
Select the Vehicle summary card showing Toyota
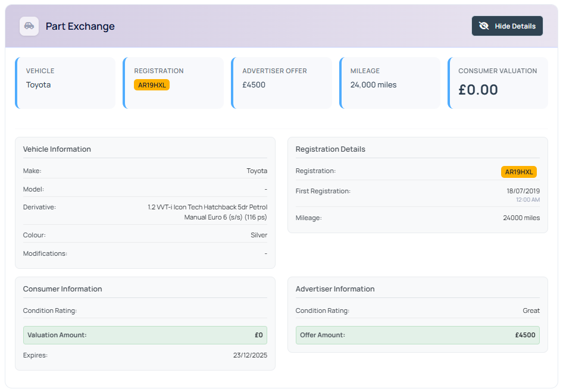tap(65, 83)
